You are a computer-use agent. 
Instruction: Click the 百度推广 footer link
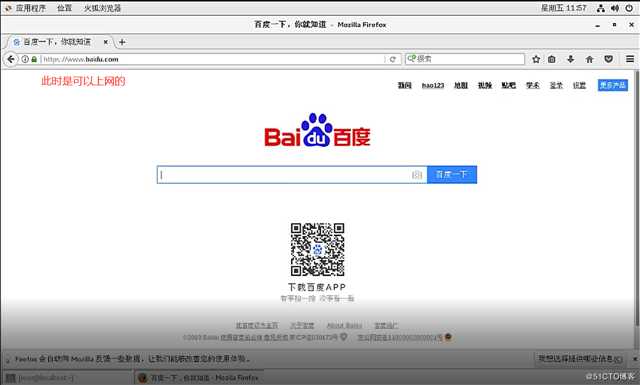pos(386,325)
